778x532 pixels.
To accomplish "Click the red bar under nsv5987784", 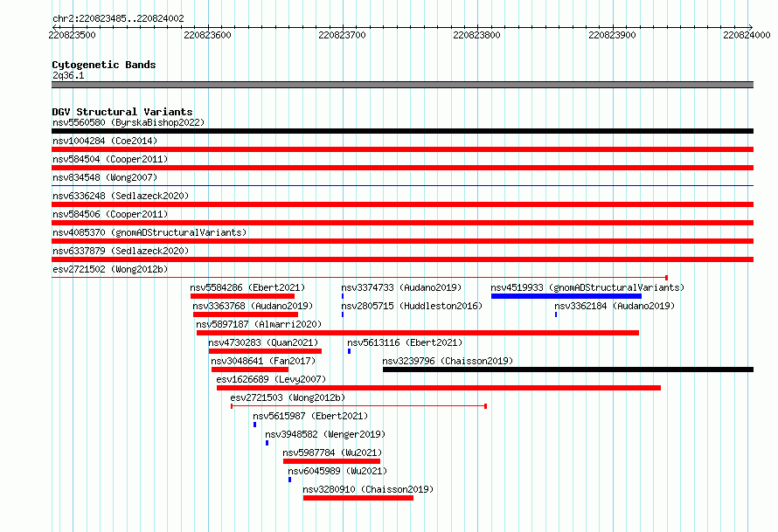I will [331, 461].
